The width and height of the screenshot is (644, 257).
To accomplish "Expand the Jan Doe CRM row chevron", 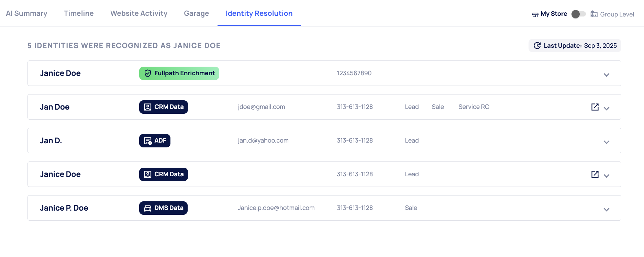I will tap(607, 109).
